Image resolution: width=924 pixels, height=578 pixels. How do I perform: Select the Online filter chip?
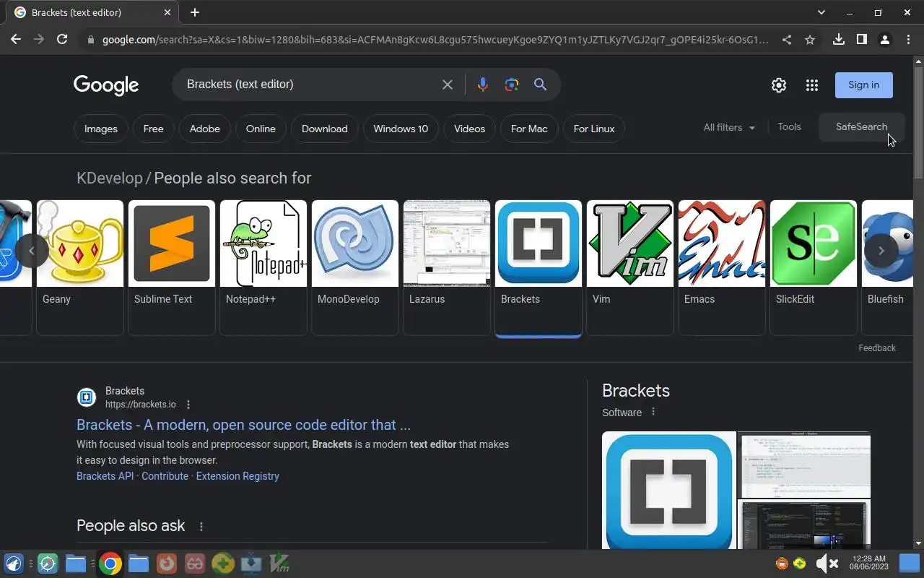click(261, 129)
